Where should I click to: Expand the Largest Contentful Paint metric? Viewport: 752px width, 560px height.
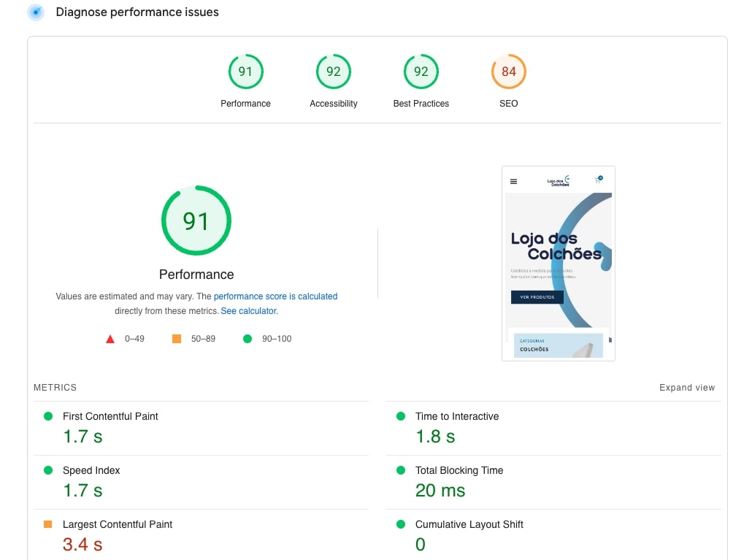point(118,524)
